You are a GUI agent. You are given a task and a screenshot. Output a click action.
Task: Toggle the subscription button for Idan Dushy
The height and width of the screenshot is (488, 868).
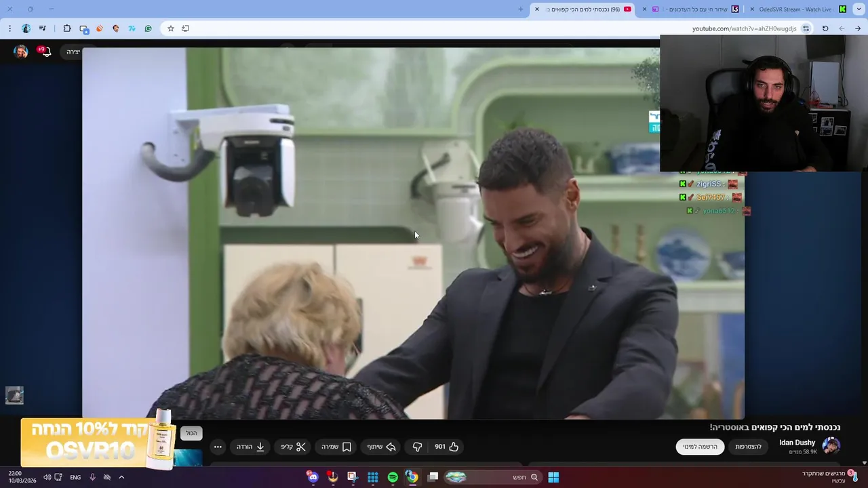click(700, 447)
